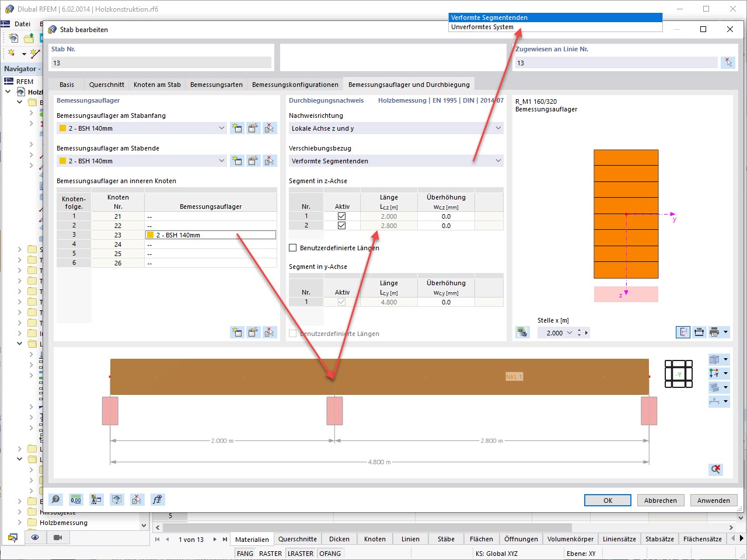Switch to Bemessungskonfigurationen tab

(295, 85)
